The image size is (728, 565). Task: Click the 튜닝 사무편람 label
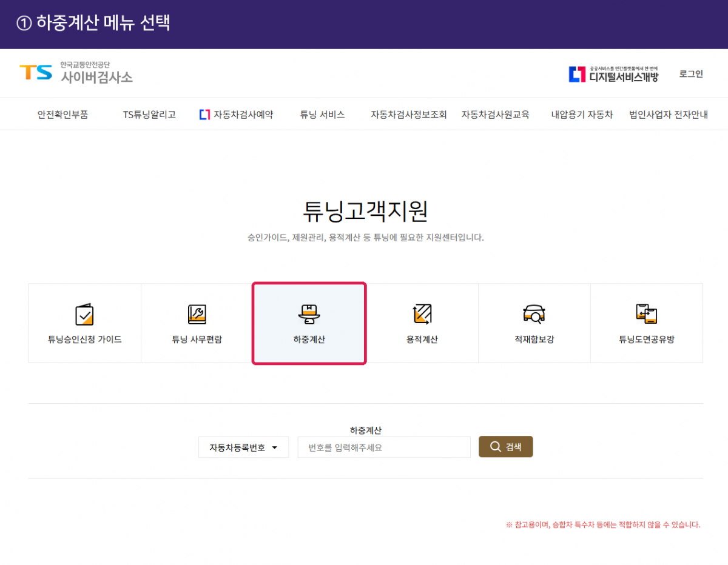coord(197,339)
